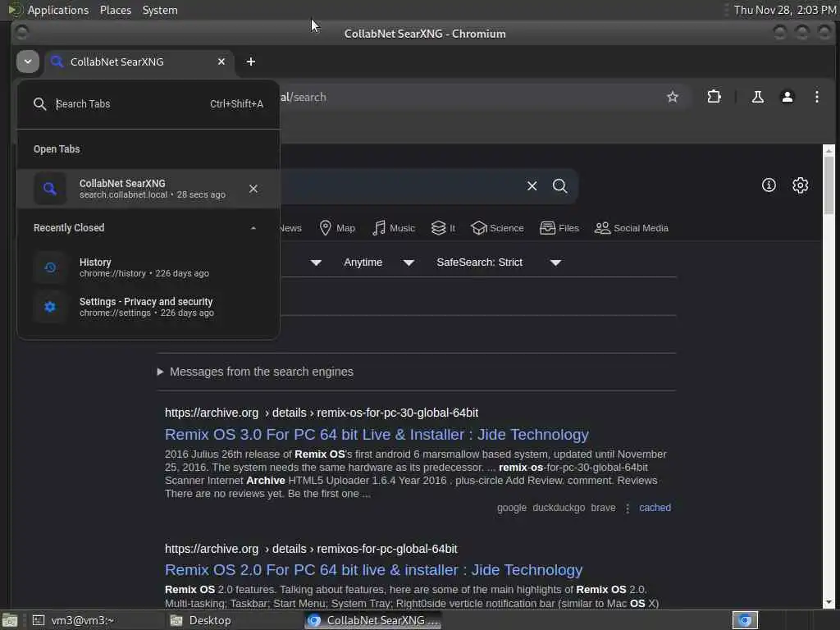Open Chrome Labs flask icon
Screen dimensions: 840x630
(x=757, y=97)
